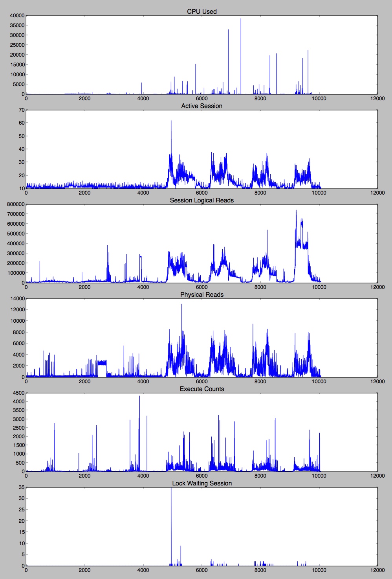
Task: Select y-axis label 60 on Active Session chart
Action: click(21, 123)
